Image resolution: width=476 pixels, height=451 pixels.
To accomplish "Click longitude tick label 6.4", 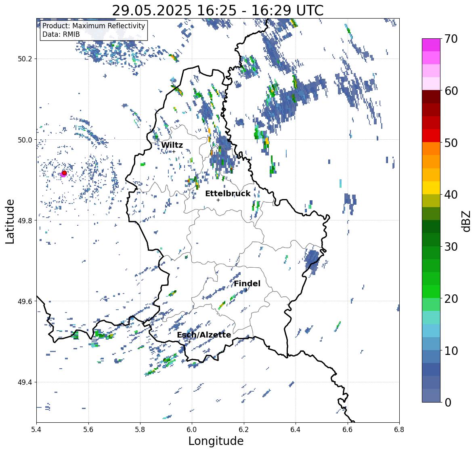I will click(296, 430).
